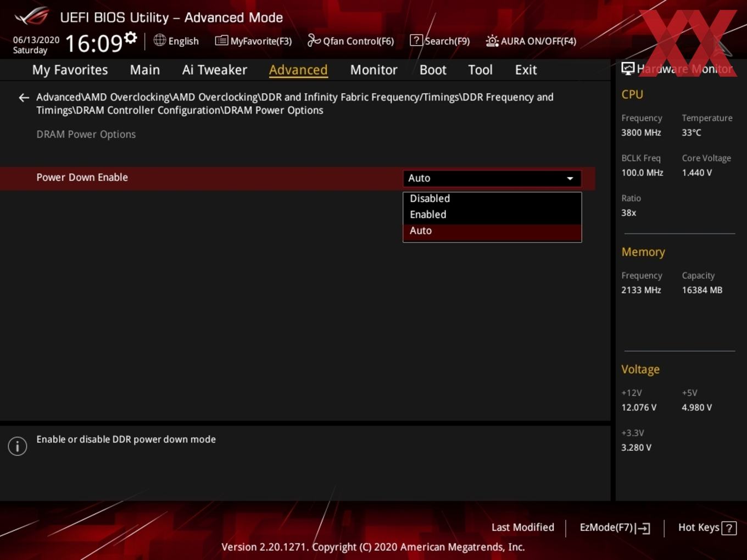Click the Search question mark icon

pos(416,40)
